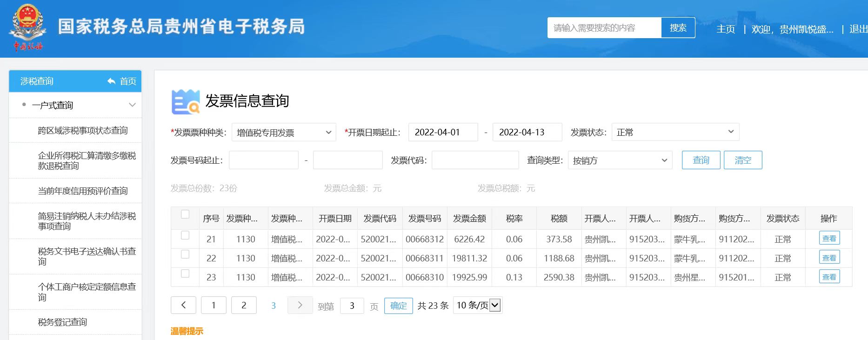Collapse the 一户式查询 section

[x=132, y=105]
